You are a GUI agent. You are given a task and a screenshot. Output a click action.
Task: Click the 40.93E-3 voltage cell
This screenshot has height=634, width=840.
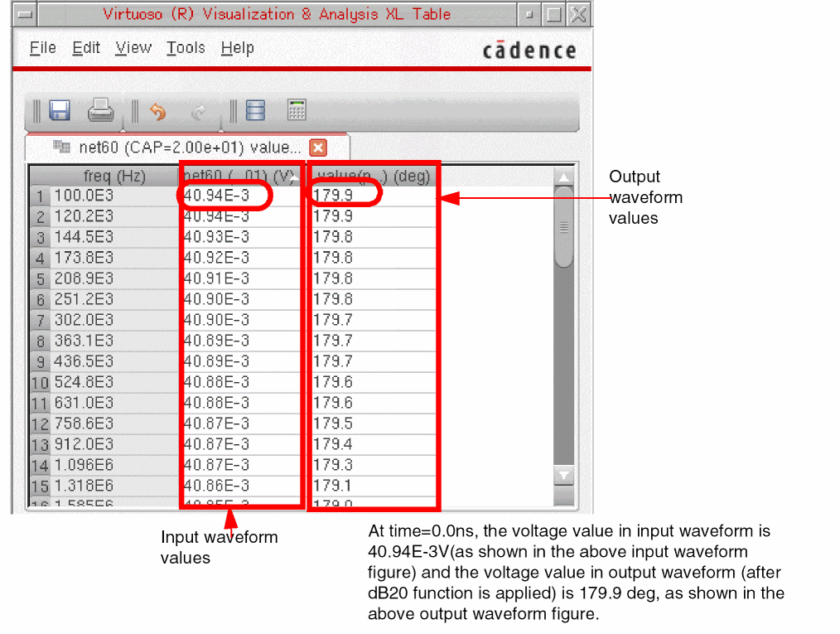[x=242, y=237]
